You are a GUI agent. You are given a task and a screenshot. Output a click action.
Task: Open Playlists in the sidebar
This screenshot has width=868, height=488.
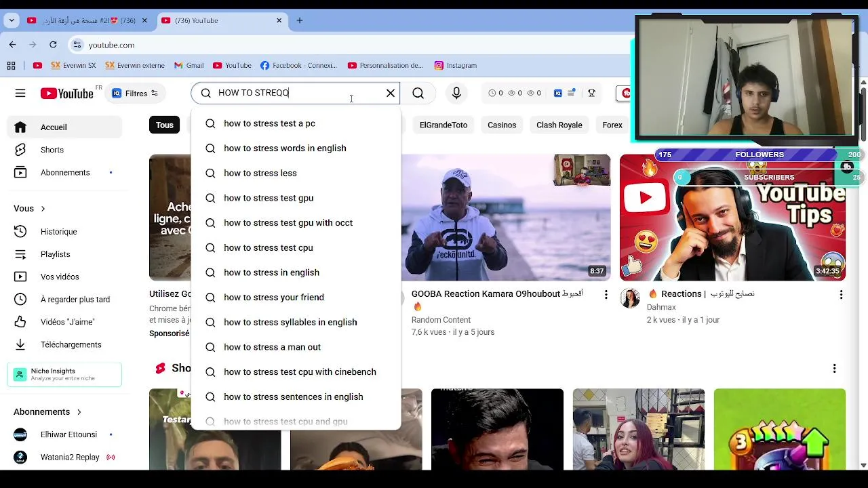65,254
